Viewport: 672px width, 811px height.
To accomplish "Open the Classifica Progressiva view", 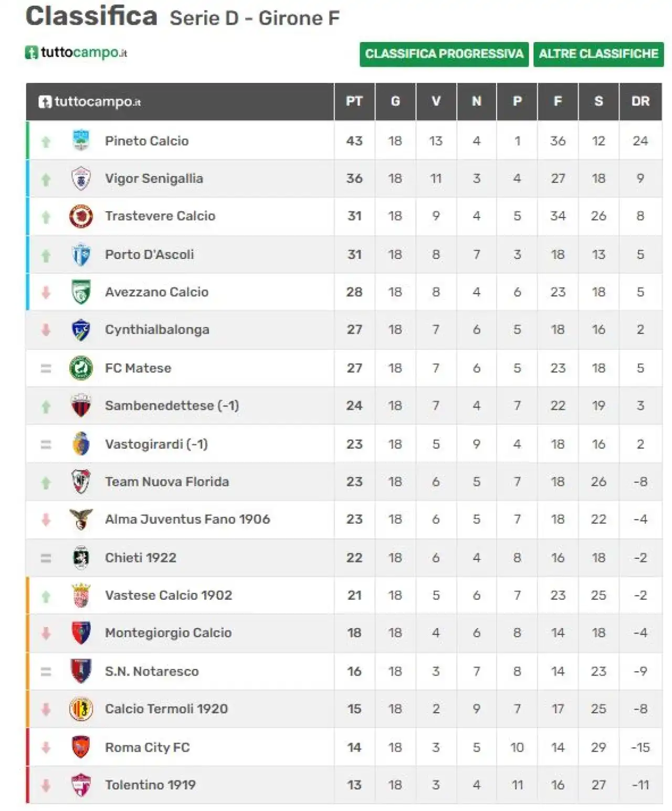I will (x=444, y=54).
